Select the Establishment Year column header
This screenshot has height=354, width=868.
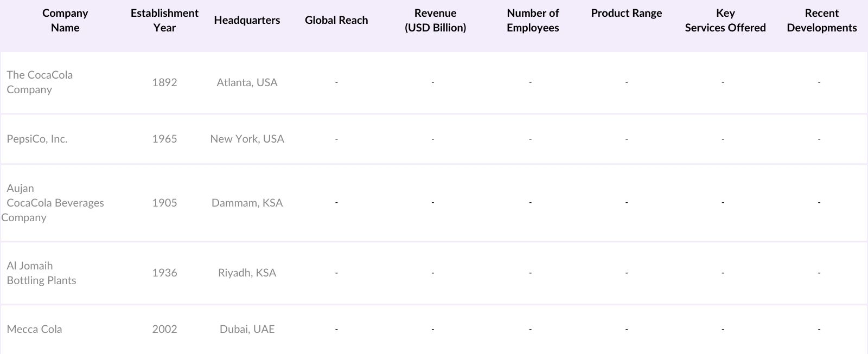click(x=164, y=20)
